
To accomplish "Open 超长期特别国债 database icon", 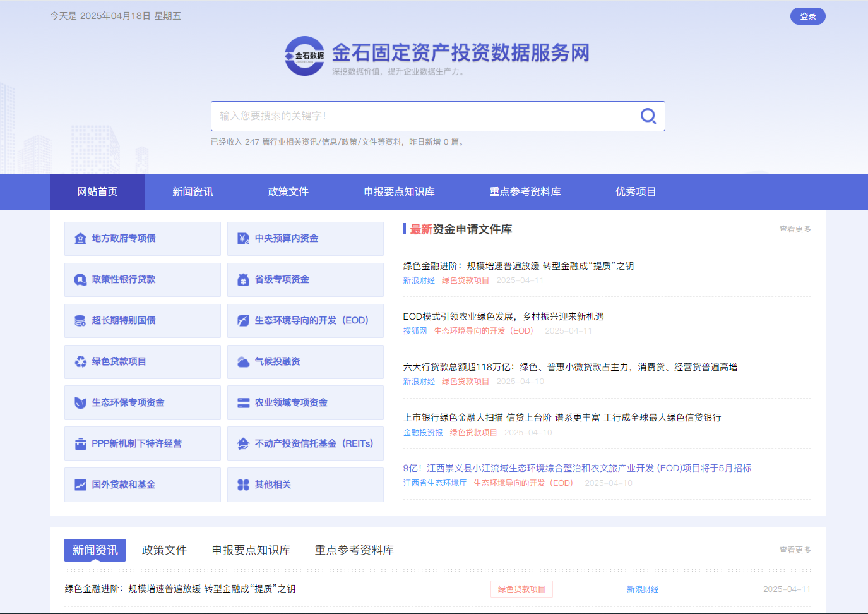I will click(80, 321).
